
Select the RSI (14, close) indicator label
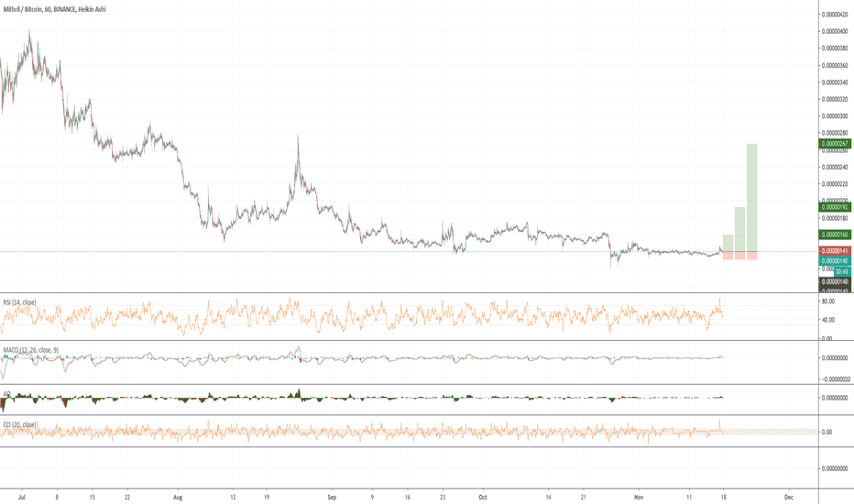tap(19, 301)
